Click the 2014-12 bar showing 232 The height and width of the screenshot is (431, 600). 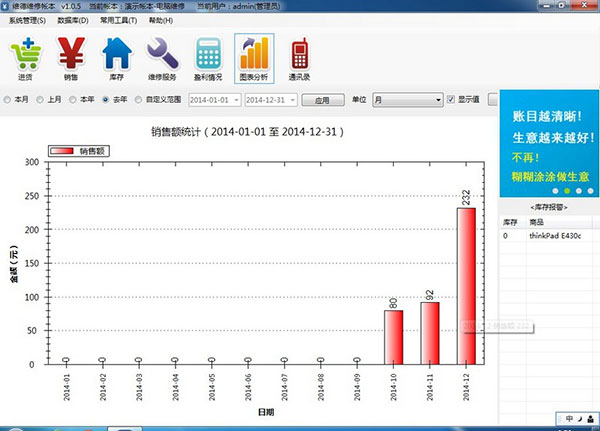(466, 286)
